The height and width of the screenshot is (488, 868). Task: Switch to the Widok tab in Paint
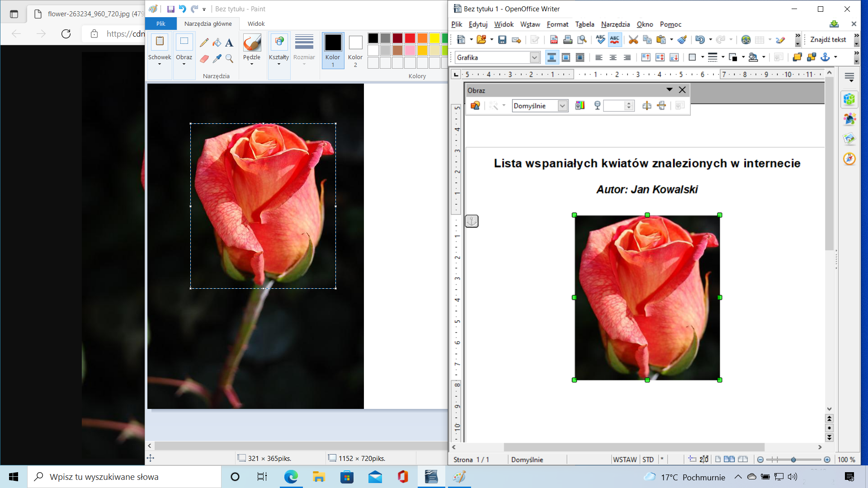256,23
